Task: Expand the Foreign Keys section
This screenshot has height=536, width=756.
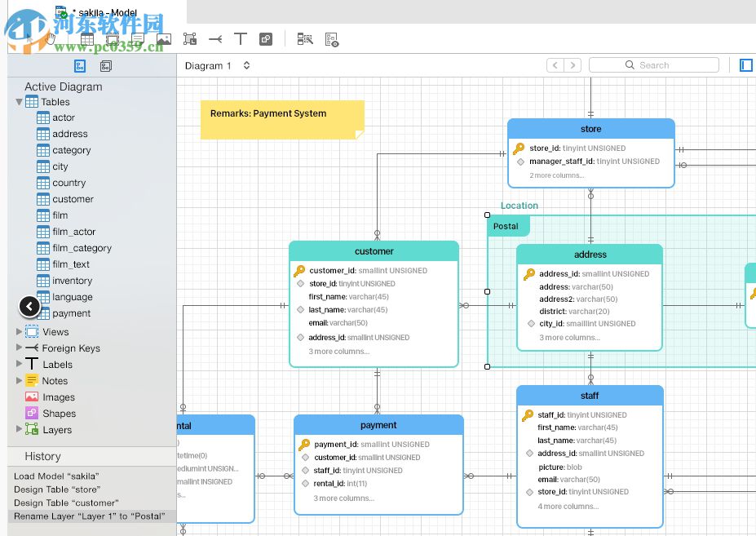Action: (x=20, y=348)
